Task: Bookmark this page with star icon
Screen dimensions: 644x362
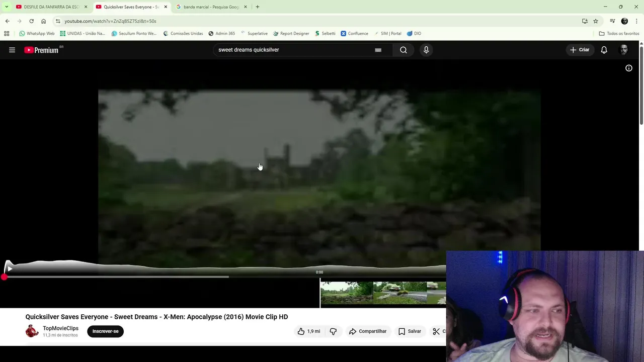Action: pos(596,21)
